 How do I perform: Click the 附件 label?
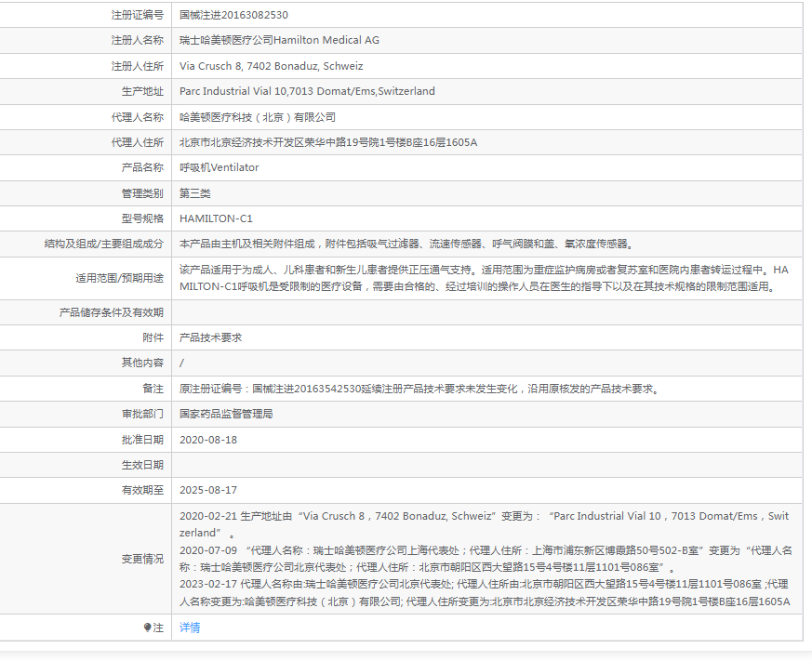pos(153,337)
